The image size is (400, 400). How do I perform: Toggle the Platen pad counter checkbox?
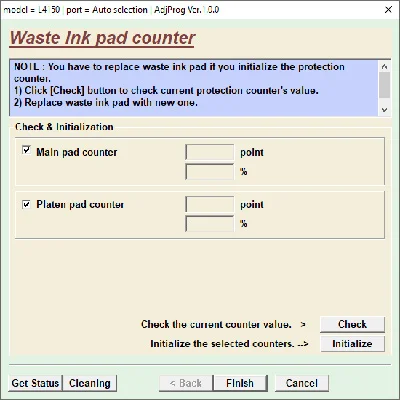click(x=26, y=204)
